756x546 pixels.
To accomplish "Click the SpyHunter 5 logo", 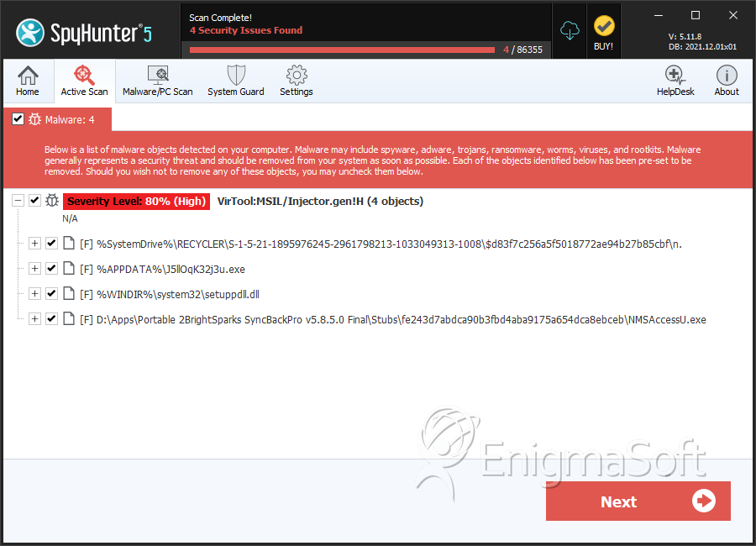I will [x=84, y=33].
